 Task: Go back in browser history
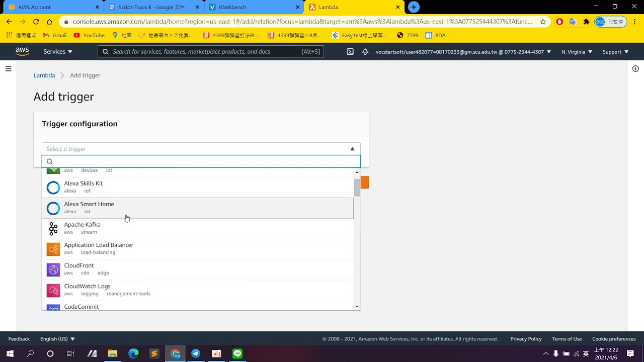click(9, 22)
